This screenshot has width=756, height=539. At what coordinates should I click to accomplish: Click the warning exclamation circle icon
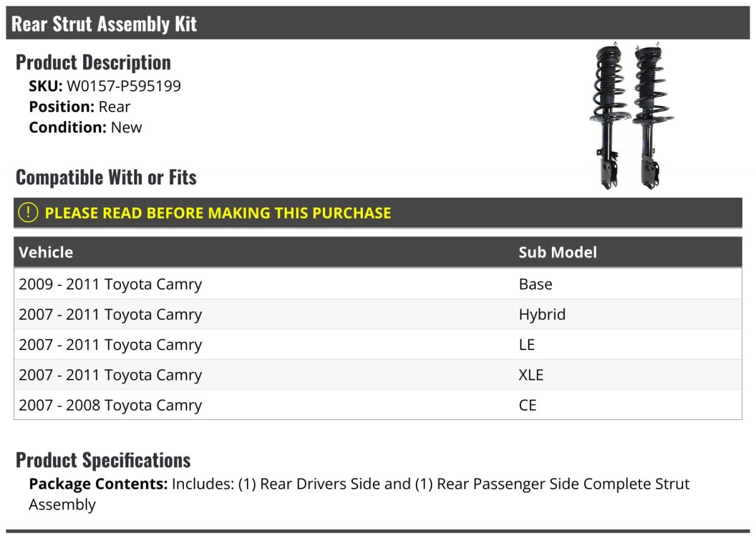pyautogui.click(x=28, y=213)
